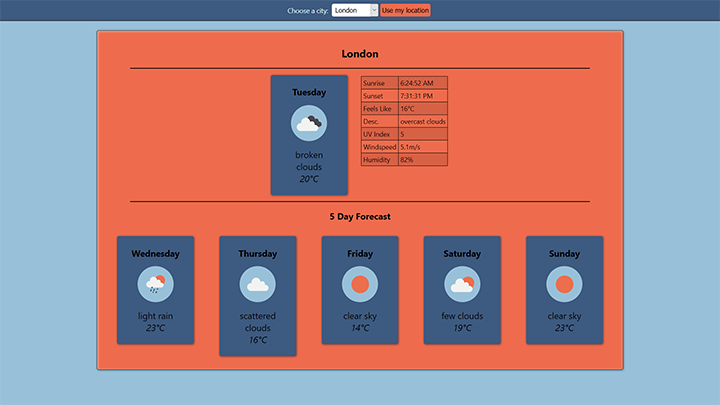Click Saturday's 19°C temperature
The height and width of the screenshot is (405, 720).
pyautogui.click(x=462, y=328)
